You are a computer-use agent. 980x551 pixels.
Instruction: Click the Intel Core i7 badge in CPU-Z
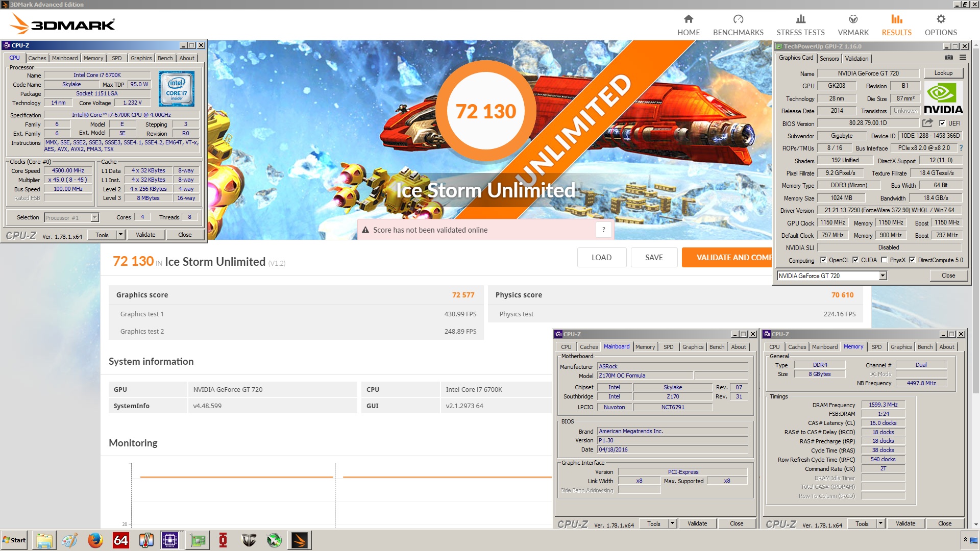pyautogui.click(x=177, y=89)
